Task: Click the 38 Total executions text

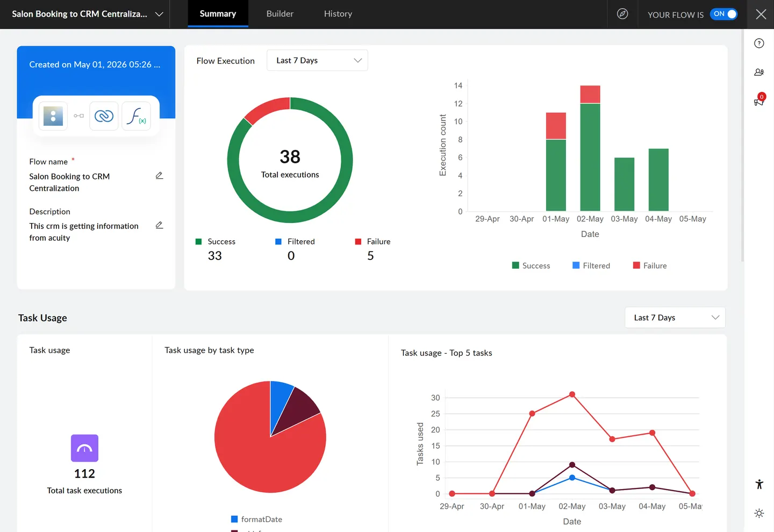Action: click(290, 163)
